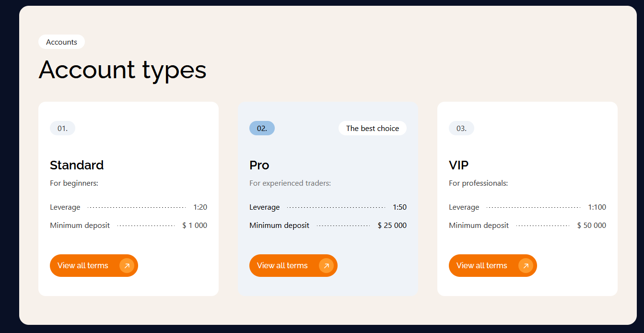The width and height of the screenshot is (644, 333).
Task: Click the $ 1 000 minimum deposit value
Action: click(195, 226)
